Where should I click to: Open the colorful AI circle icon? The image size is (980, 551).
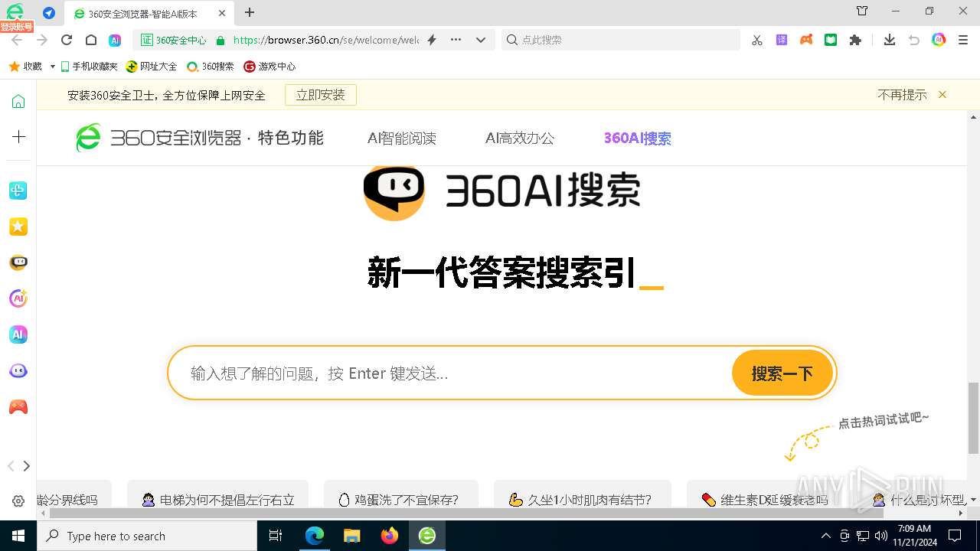939,40
